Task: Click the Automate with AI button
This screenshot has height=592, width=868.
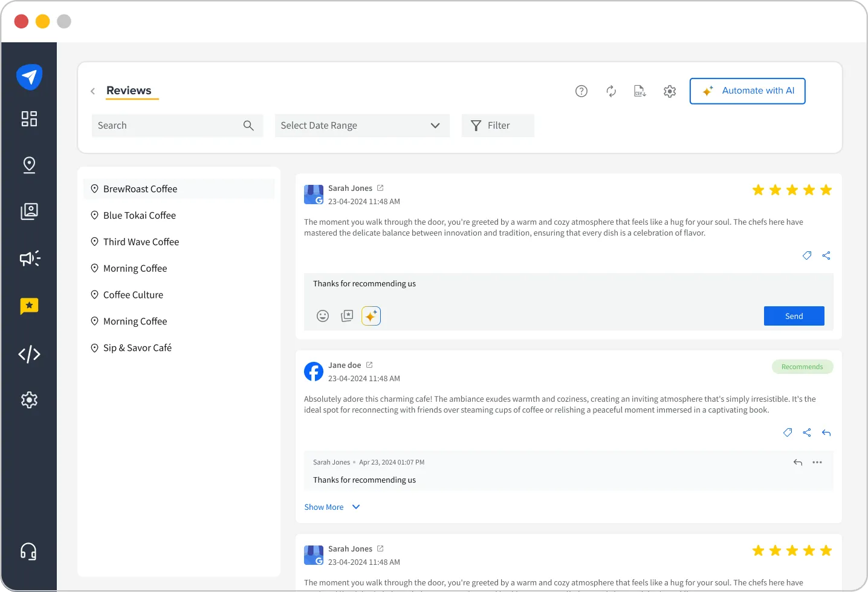Action: tap(748, 91)
